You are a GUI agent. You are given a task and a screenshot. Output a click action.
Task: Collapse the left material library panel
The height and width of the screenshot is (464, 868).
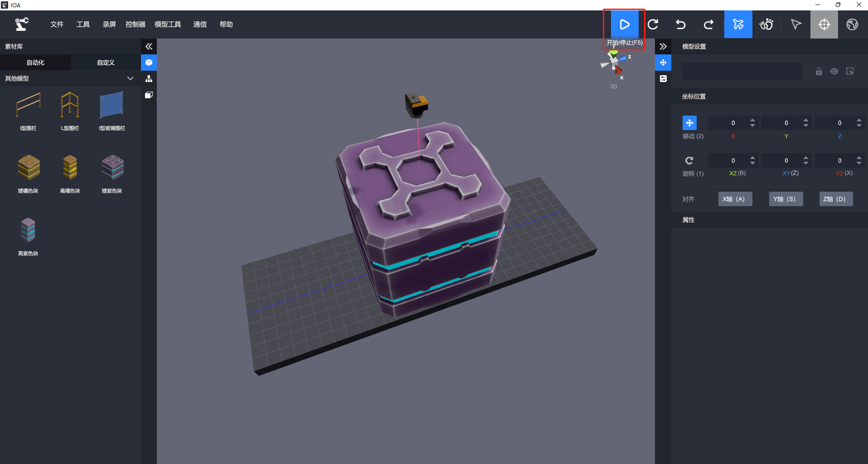pos(149,46)
